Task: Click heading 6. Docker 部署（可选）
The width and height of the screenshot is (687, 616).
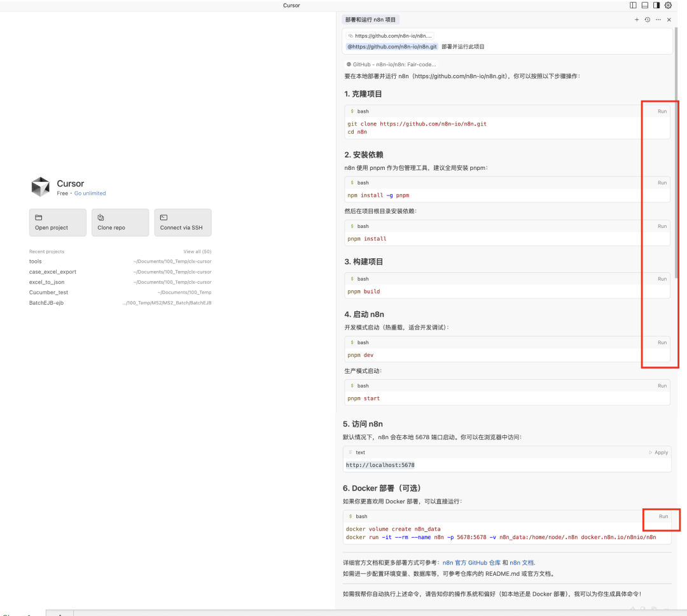Action: tap(382, 489)
